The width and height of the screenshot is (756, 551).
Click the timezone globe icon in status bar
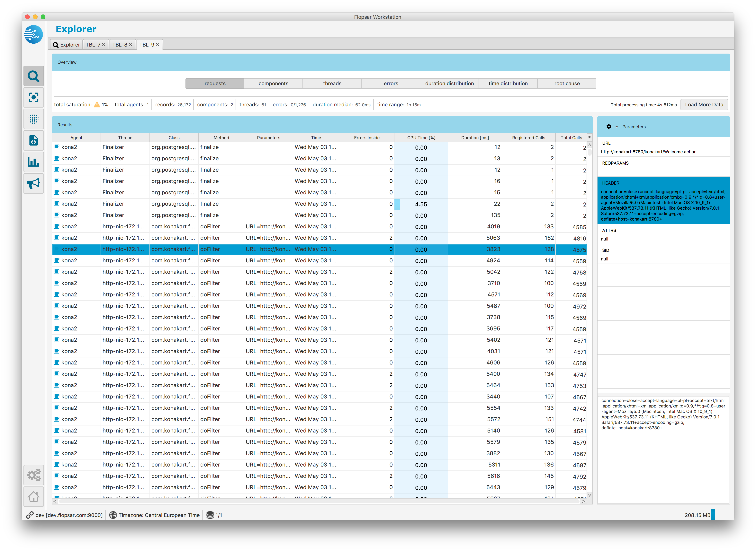pyautogui.click(x=113, y=515)
